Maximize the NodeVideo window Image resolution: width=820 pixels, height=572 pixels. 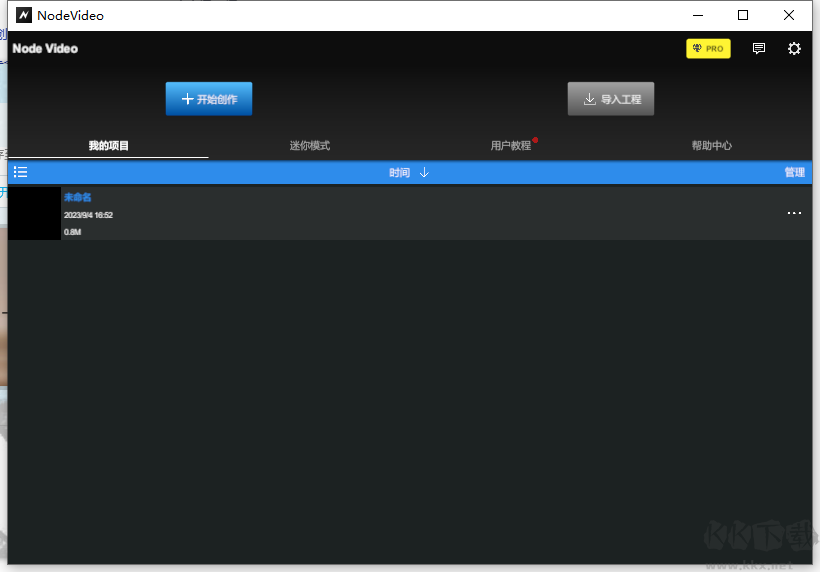(743, 15)
